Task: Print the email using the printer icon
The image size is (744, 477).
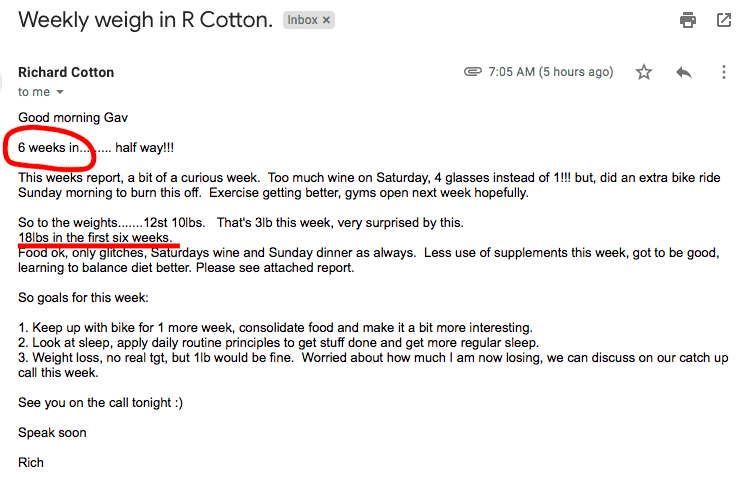Action: point(688,20)
